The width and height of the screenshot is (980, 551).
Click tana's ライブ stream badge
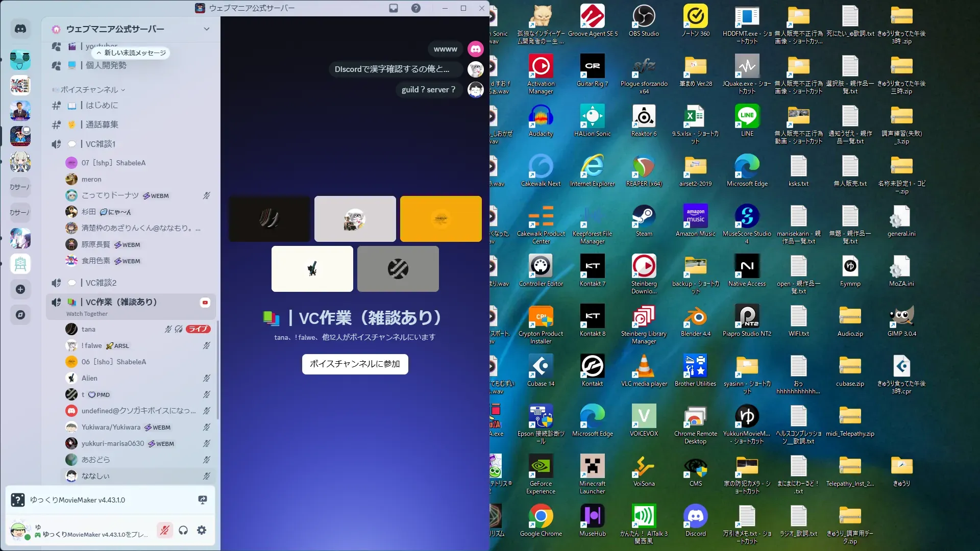(x=198, y=329)
